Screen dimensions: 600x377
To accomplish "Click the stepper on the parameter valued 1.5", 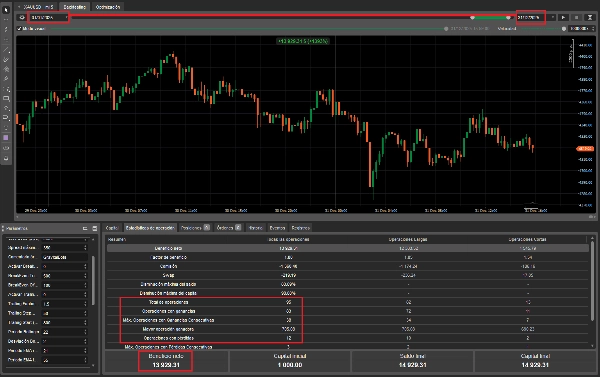I will [x=85, y=304].
